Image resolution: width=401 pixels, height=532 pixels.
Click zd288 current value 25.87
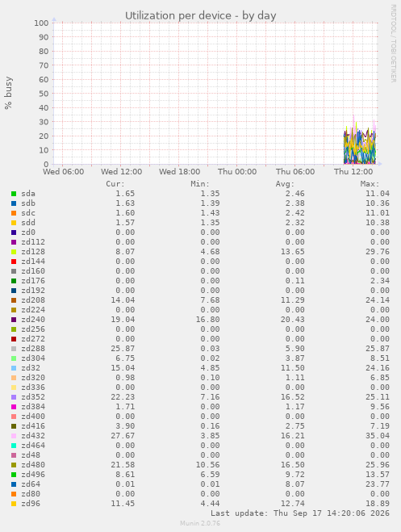[123, 349]
